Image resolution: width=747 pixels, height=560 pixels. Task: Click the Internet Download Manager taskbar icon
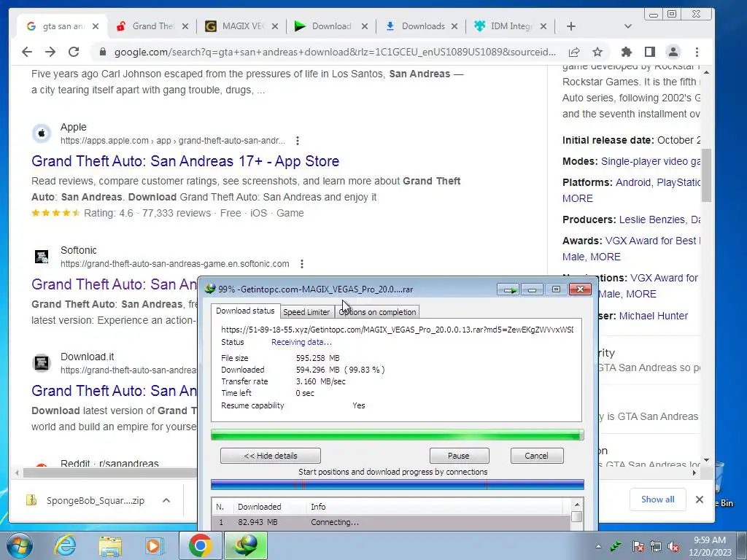tap(247, 545)
